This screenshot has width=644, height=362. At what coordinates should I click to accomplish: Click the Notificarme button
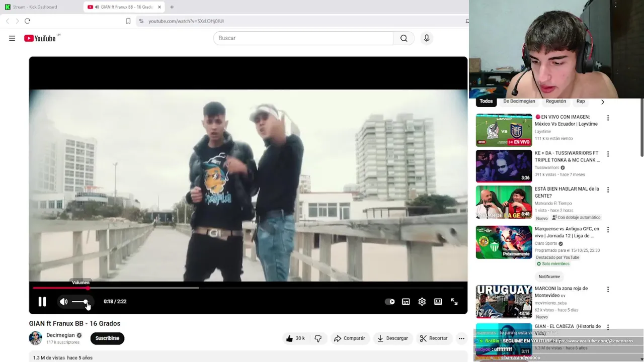pyautogui.click(x=549, y=277)
